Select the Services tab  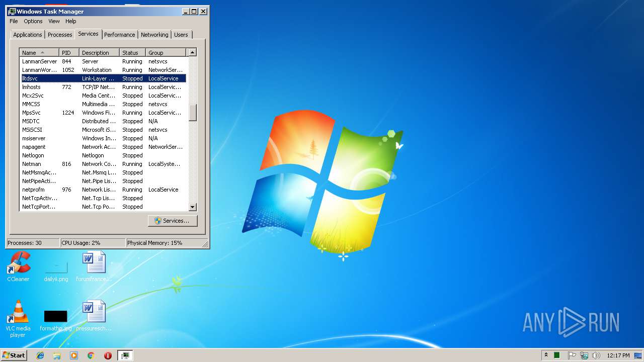coord(88,34)
